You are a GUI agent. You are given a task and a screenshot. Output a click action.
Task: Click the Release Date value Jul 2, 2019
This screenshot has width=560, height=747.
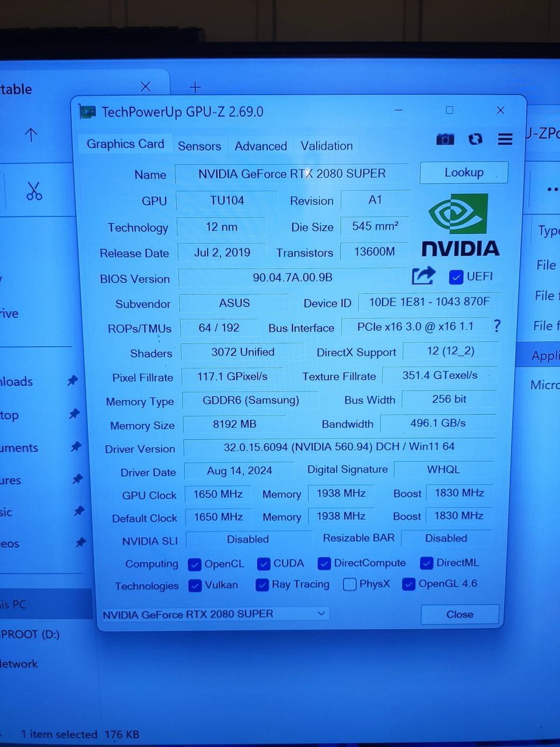222,253
